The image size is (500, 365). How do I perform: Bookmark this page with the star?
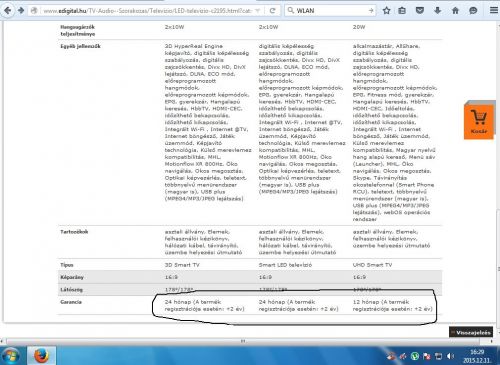coord(386,11)
